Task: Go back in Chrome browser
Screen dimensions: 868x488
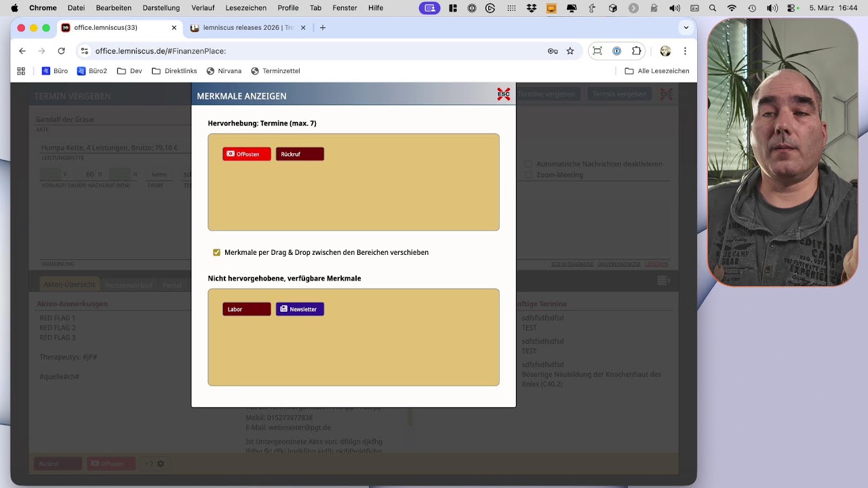Action: [x=22, y=51]
